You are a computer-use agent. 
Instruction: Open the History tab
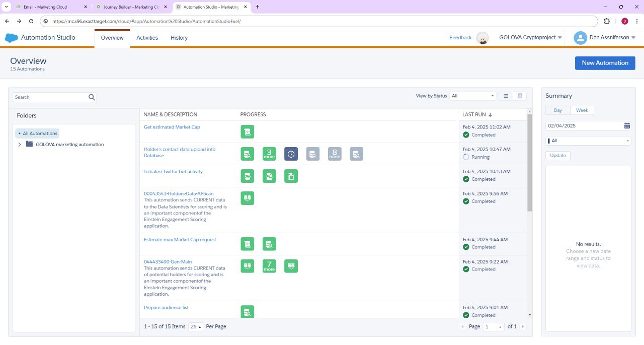[179, 38]
